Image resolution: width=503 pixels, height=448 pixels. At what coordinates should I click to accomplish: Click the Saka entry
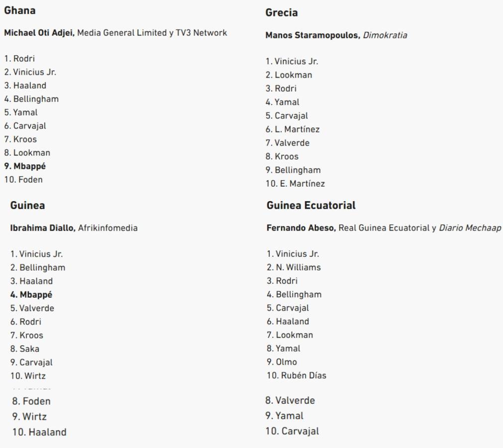25,349
